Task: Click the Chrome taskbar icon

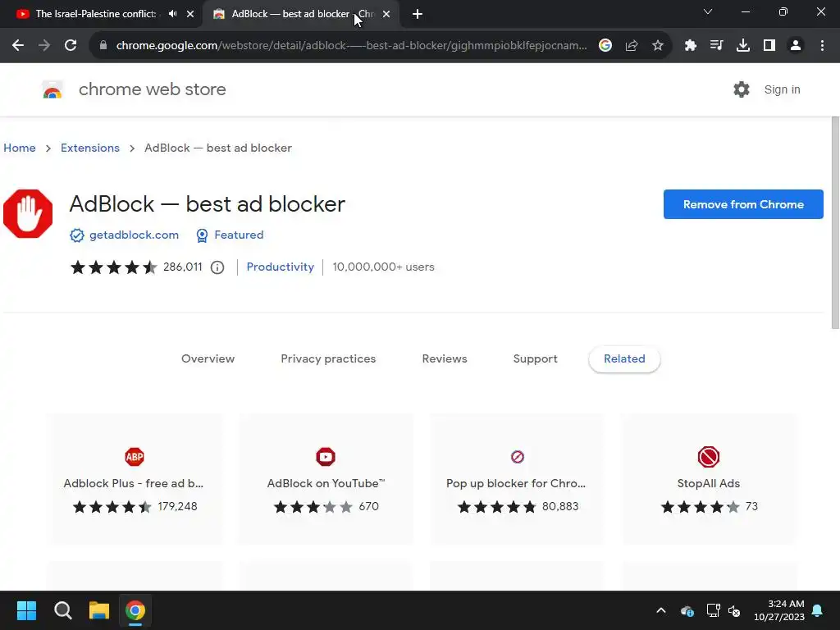Action: pyautogui.click(x=135, y=610)
